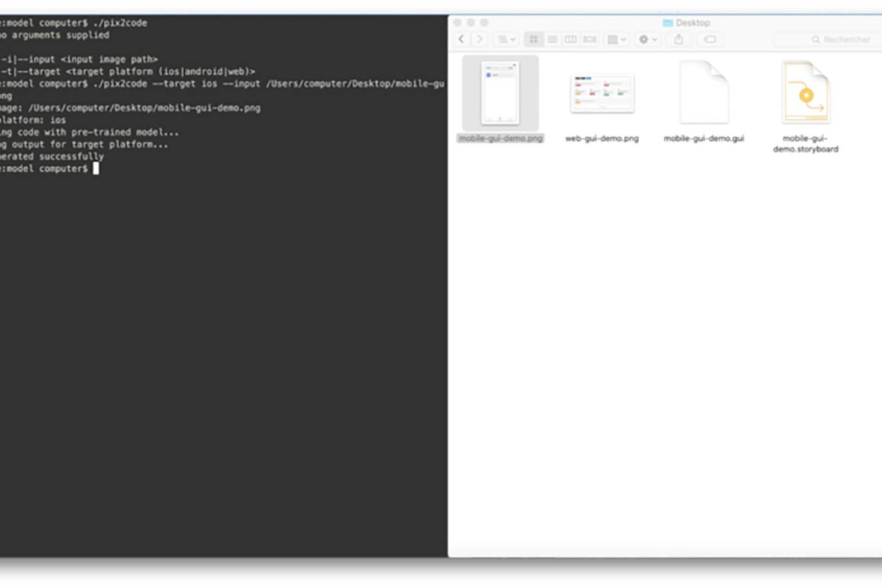Image resolution: width=882 pixels, height=588 pixels.
Task: Click the tags button in the Finder toolbar
Action: tap(710, 39)
